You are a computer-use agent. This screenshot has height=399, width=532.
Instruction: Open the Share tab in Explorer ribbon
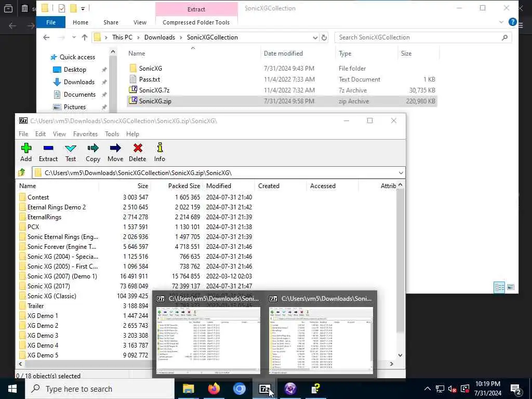(111, 22)
